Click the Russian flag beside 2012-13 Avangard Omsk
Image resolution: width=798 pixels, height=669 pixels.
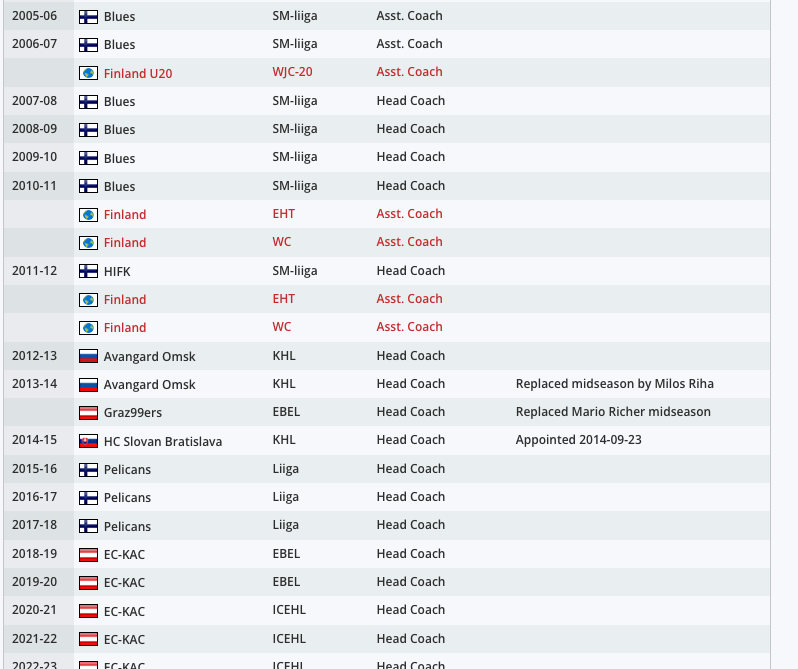88,356
